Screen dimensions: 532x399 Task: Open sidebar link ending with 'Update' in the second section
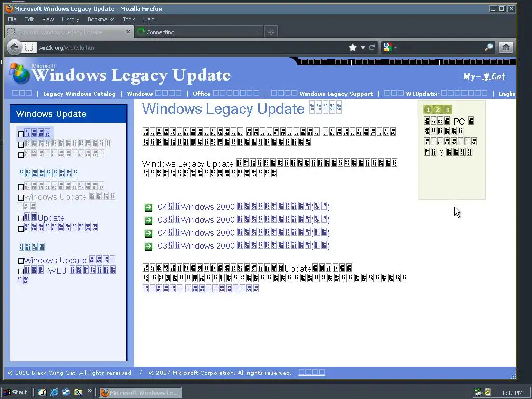[45, 218]
